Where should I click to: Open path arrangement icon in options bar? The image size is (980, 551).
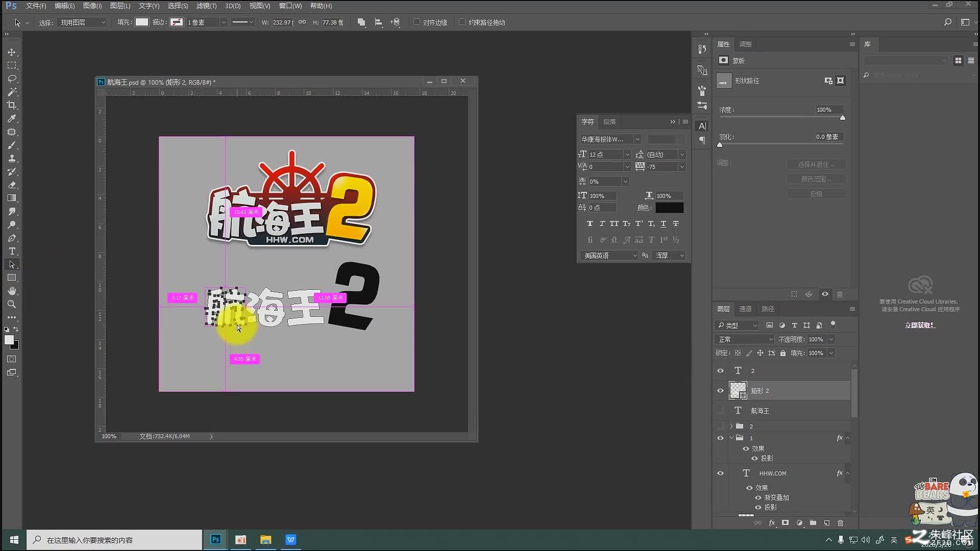pos(396,22)
